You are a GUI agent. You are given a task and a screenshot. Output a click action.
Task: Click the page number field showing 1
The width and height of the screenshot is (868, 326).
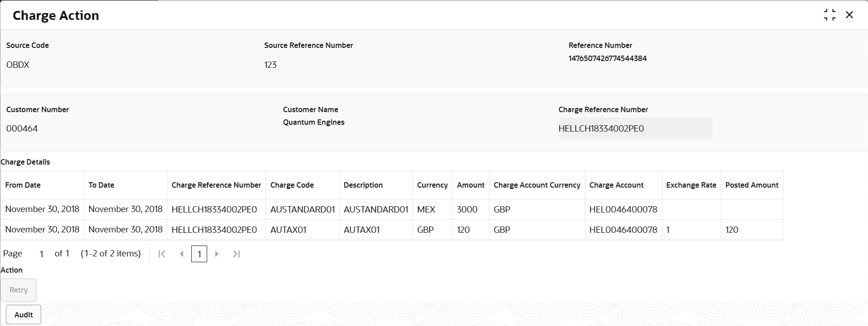[x=41, y=254]
